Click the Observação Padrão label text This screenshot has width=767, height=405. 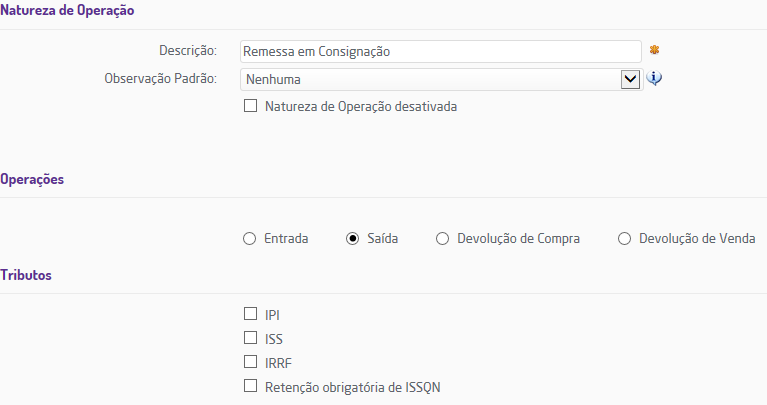(160, 78)
